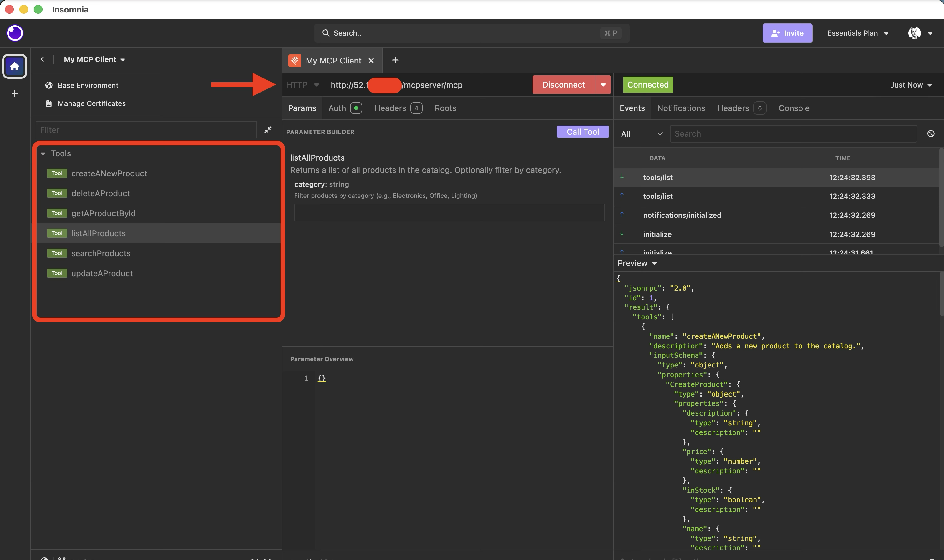Screen dimensions: 944x560
Task: Click the plus icon to create new project
Action: 14,93
